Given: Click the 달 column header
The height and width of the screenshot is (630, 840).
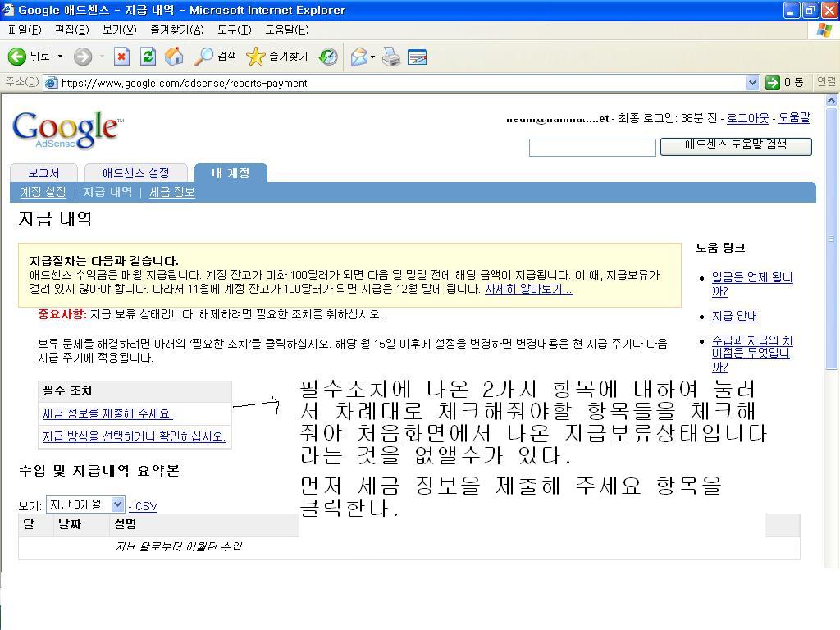Looking at the screenshot, I should coord(29,524).
